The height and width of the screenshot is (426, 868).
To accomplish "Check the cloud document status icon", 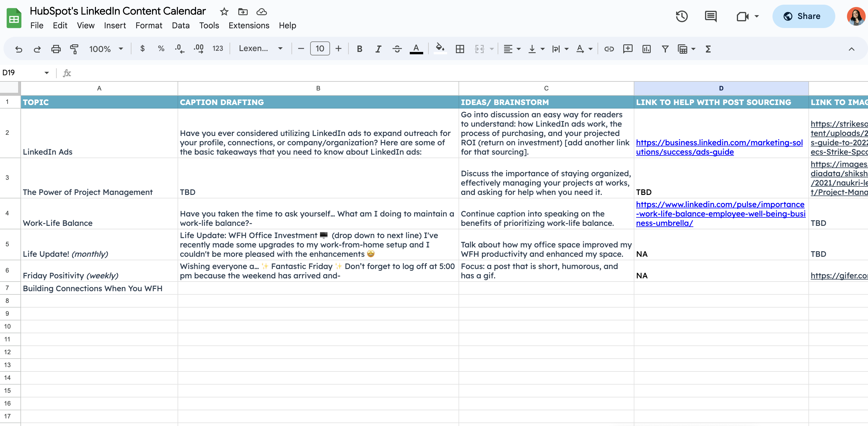I will pyautogui.click(x=261, y=12).
